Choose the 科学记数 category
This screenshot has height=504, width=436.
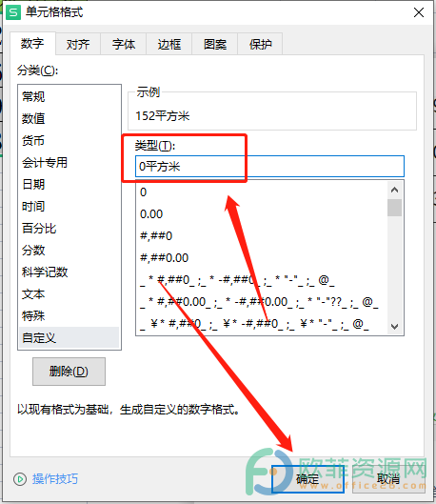(x=69, y=272)
